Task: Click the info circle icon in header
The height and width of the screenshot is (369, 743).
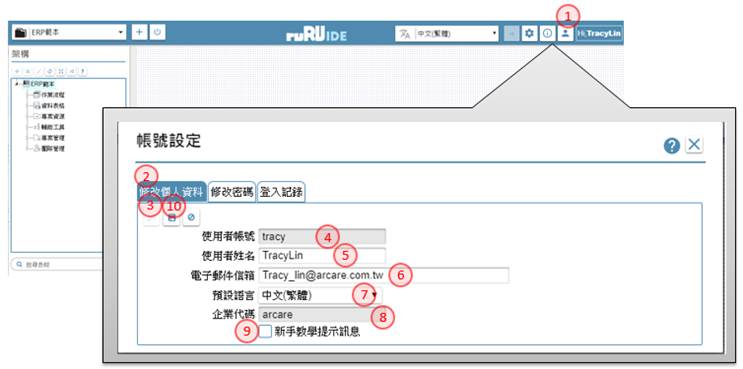Action: [547, 34]
